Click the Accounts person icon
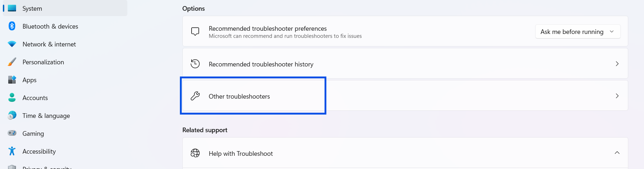The width and height of the screenshot is (644, 169). pos(12,98)
